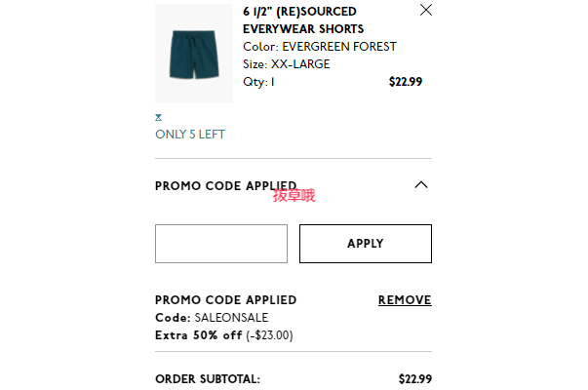Select the Color: EVERGREEN FOREST text

[320, 47]
